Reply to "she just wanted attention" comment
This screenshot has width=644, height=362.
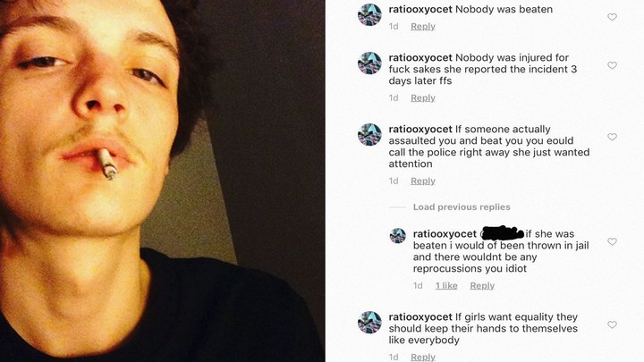tap(422, 181)
